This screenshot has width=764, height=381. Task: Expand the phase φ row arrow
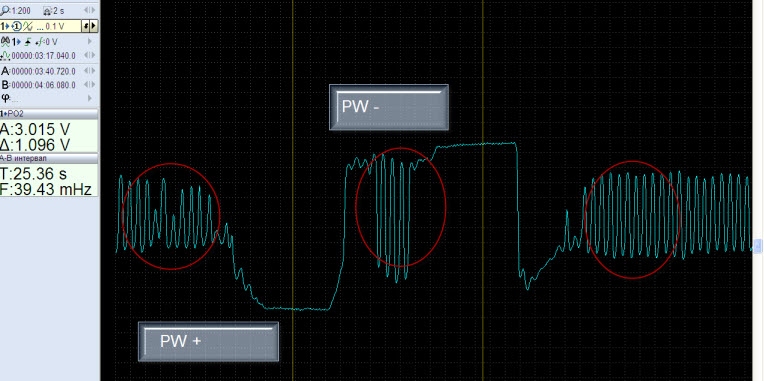(x=90, y=98)
